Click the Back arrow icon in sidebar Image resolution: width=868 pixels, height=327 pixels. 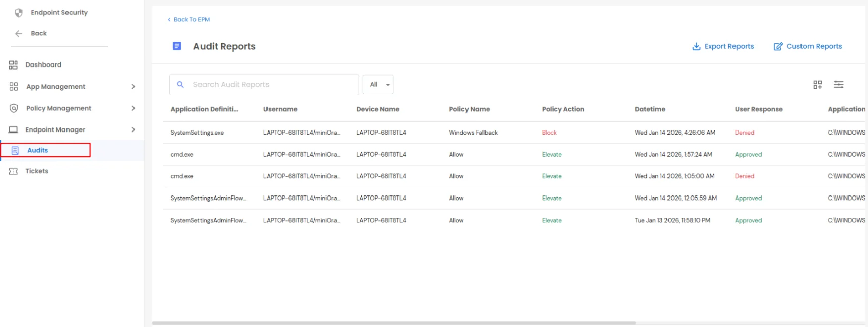[x=19, y=34]
